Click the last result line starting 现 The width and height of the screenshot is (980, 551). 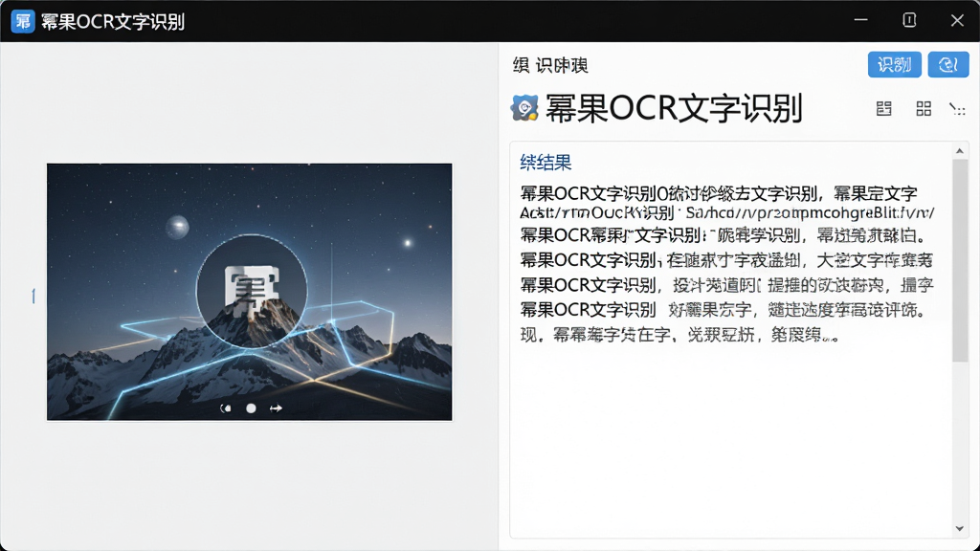coord(679,335)
